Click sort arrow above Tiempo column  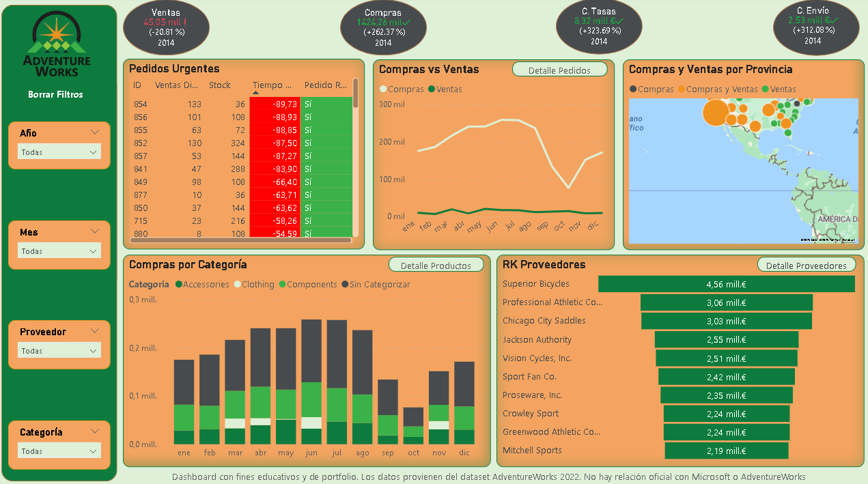pos(256,92)
